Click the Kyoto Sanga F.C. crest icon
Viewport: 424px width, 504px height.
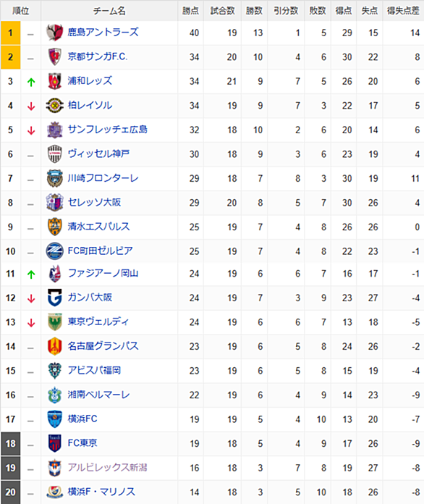coord(54,57)
